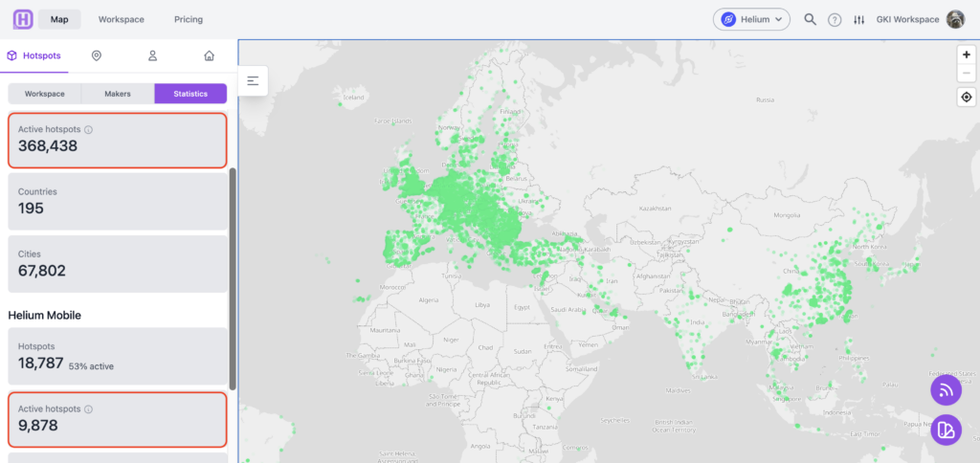The image size is (980, 463).
Task: Select the Makers segment
Action: pyautogui.click(x=118, y=94)
